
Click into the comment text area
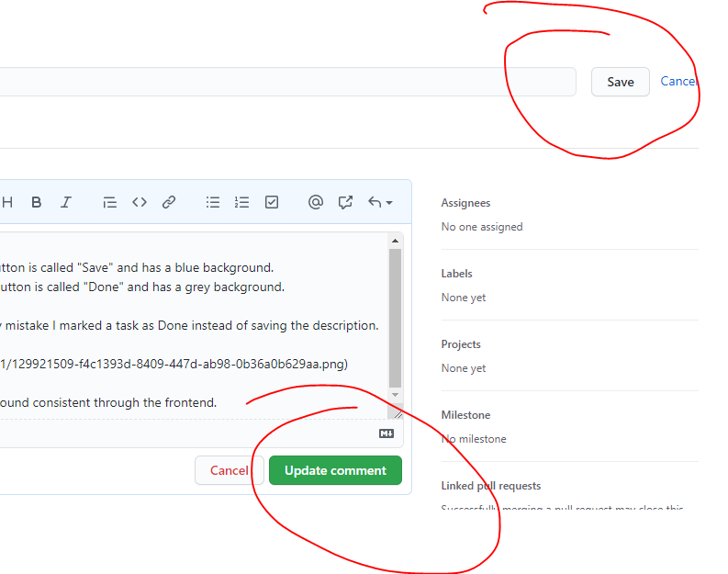click(x=194, y=325)
